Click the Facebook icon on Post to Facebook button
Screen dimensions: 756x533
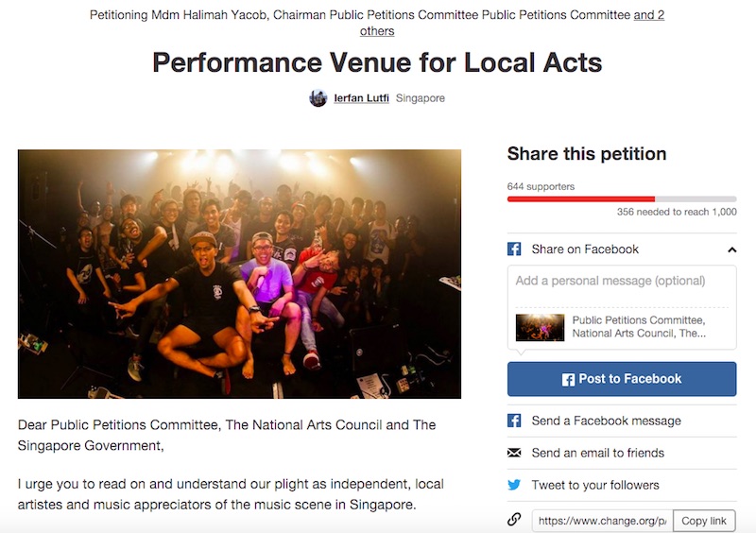568,379
